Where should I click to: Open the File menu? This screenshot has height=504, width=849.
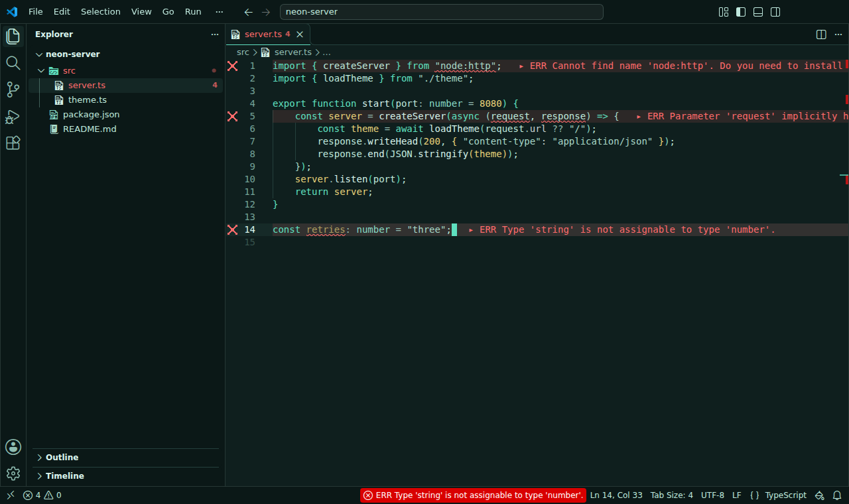pos(36,12)
